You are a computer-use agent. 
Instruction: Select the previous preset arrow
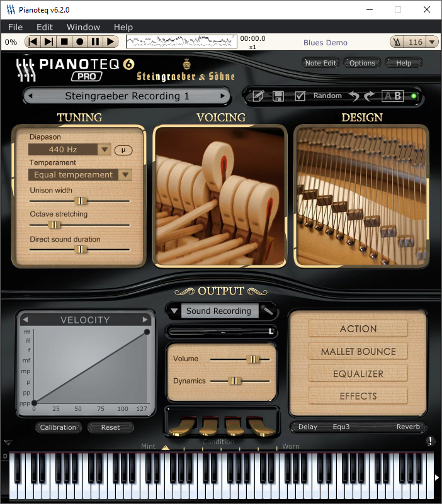coord(30,96)
